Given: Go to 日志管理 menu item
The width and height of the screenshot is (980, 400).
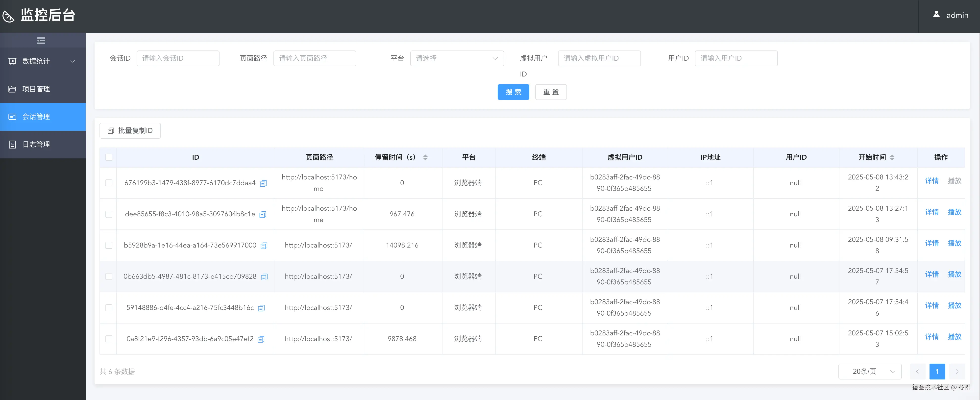Looking at the screenshot, I should pyautogui.click(x=36, y=145).
